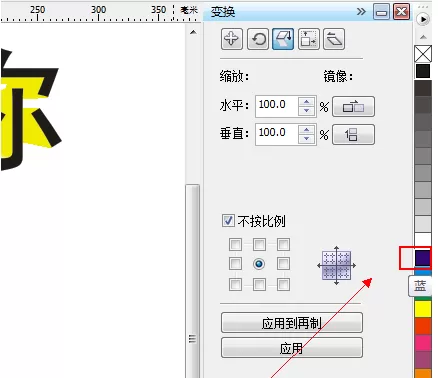Check the middle-left anchor box

click(235, 264)
